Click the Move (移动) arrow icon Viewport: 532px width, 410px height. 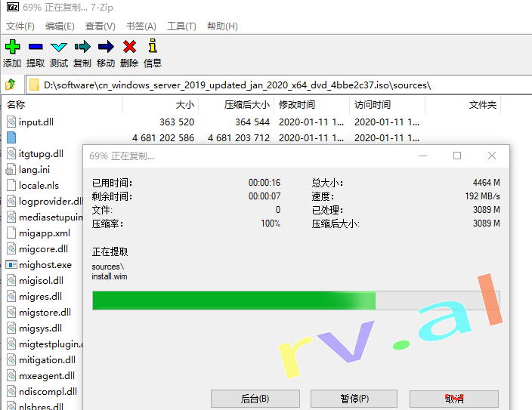[x=106, y=47]
